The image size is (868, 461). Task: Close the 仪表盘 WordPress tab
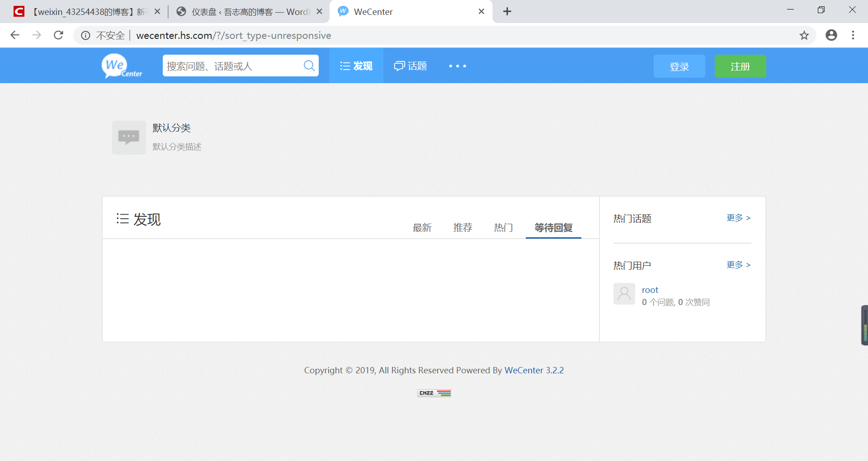pos(319,12)
